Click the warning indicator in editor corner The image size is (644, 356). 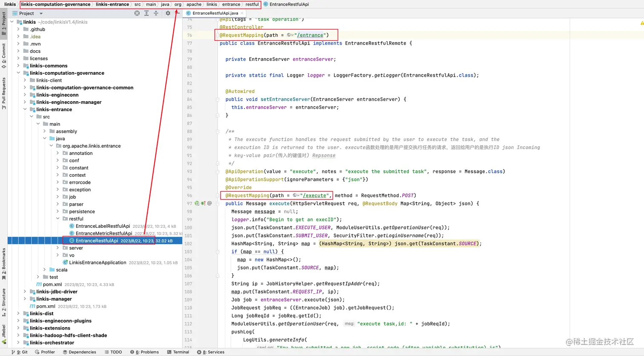pyautogui.click(x=642, y=23)
